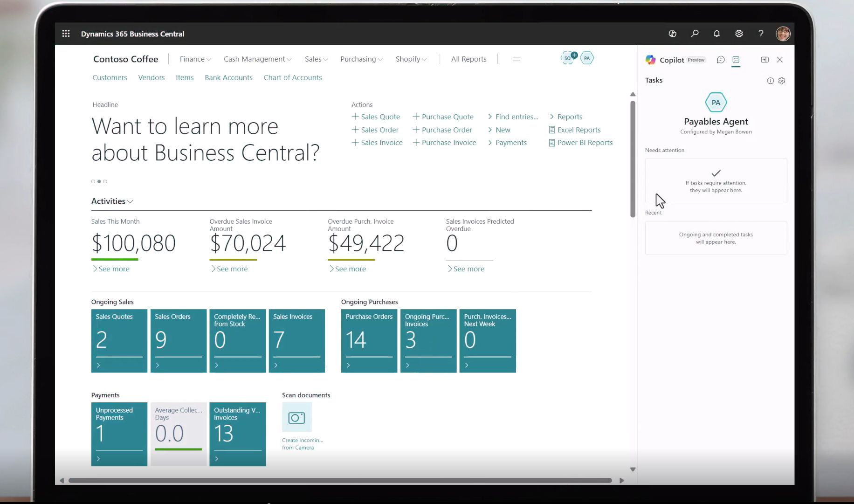This screenshot has width=854, height=504.
Task: Open the app launcher waffle icon
Action: (66, 34)
